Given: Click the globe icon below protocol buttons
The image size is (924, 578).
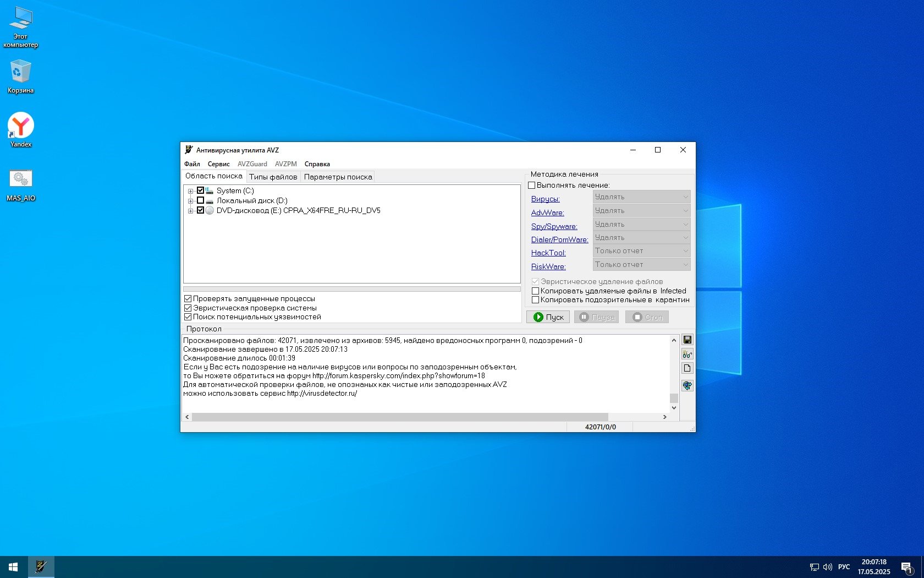Looking at the screenshot, I should [x=687, y=385].
